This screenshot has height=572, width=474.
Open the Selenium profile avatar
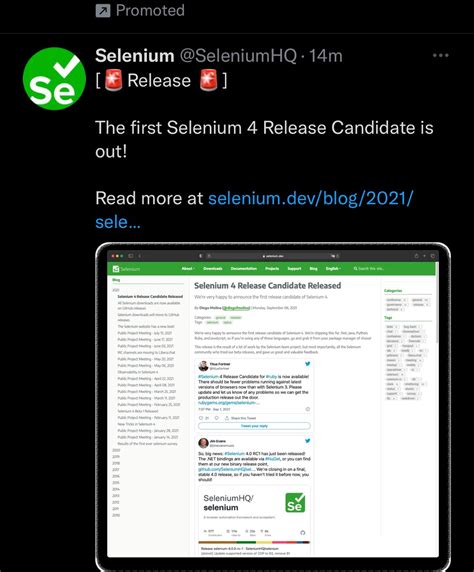click(54, 78)
